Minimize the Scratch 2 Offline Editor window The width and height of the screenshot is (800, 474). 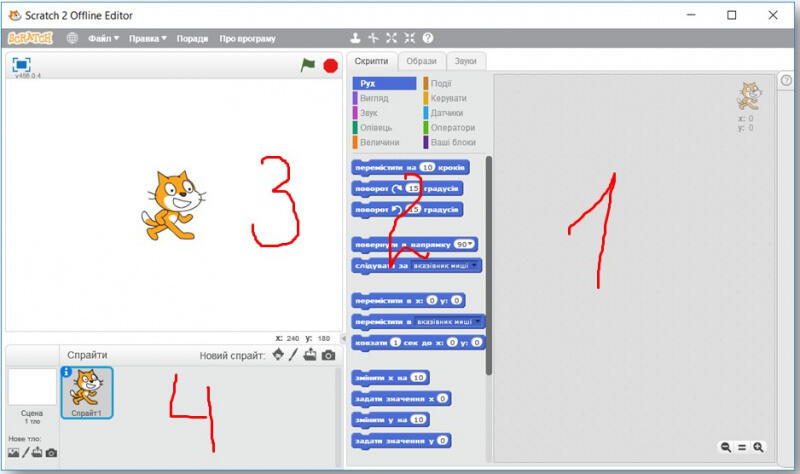pos(691,15)
